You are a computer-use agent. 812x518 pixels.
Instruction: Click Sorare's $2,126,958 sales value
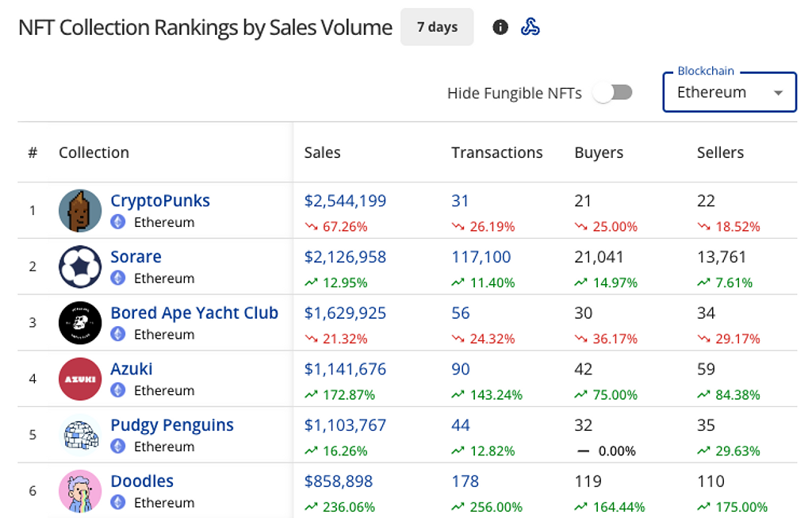click(345, 257)
